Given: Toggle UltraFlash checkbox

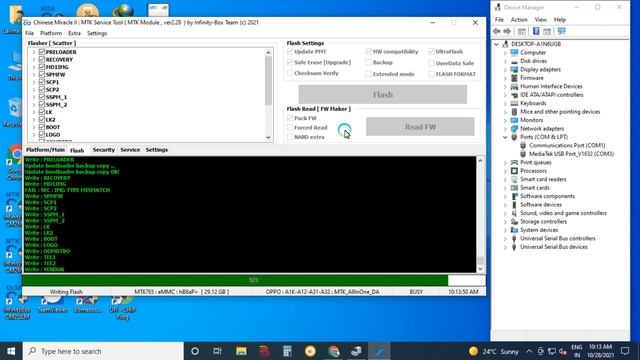Looking at the screenshot, I should click(x=431, y=51).
